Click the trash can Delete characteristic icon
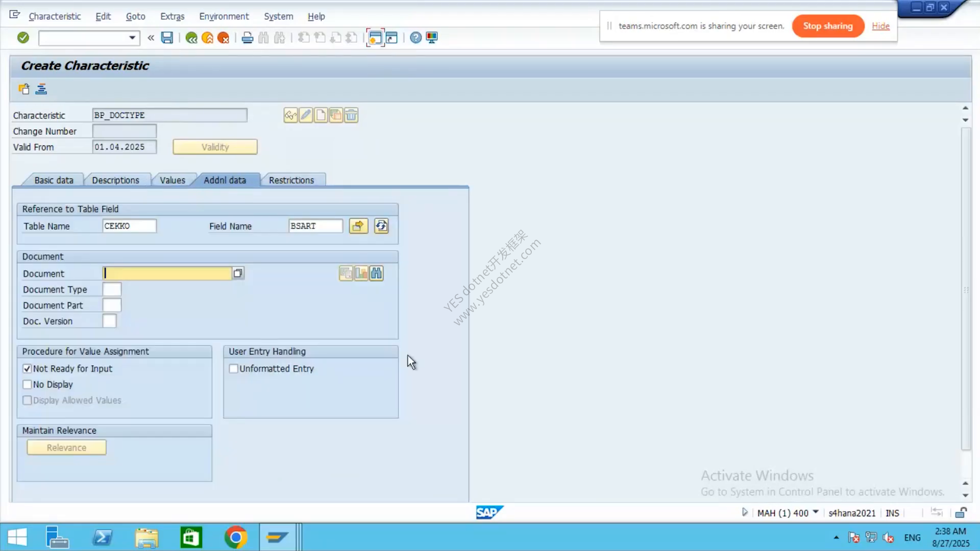 (x=351, y=115)
